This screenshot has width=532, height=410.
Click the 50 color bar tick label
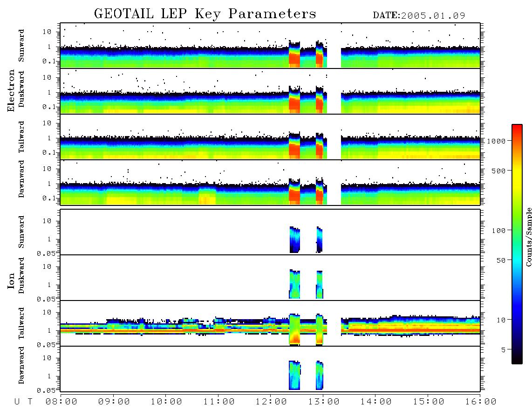(x=501, y=260)
